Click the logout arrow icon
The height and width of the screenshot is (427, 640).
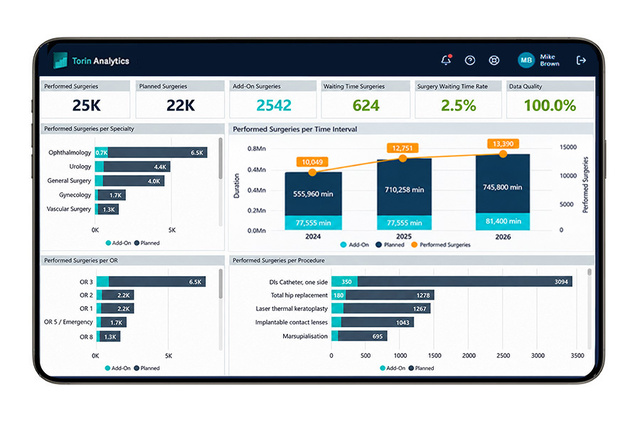(581, 60)
